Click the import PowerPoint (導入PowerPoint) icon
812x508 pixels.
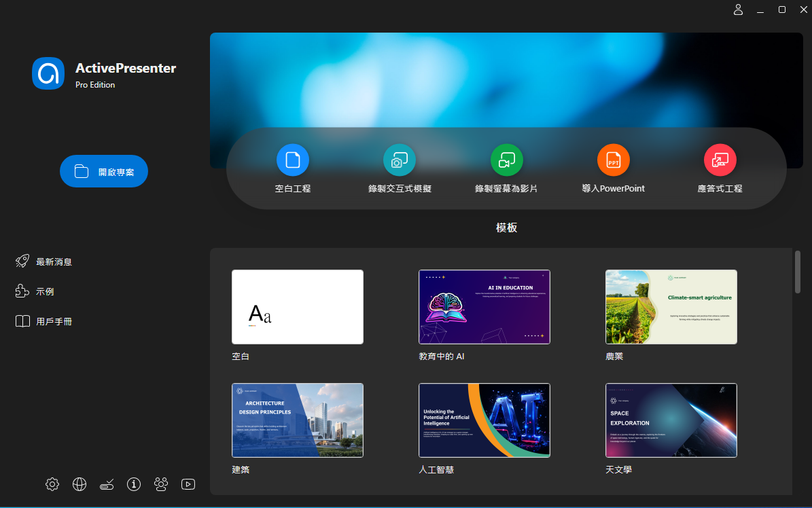[613, 160]
